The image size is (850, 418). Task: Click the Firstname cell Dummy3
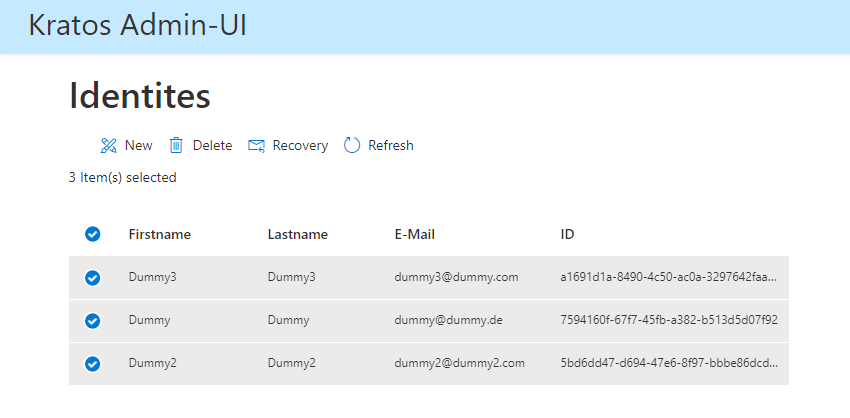click(152, 277)
